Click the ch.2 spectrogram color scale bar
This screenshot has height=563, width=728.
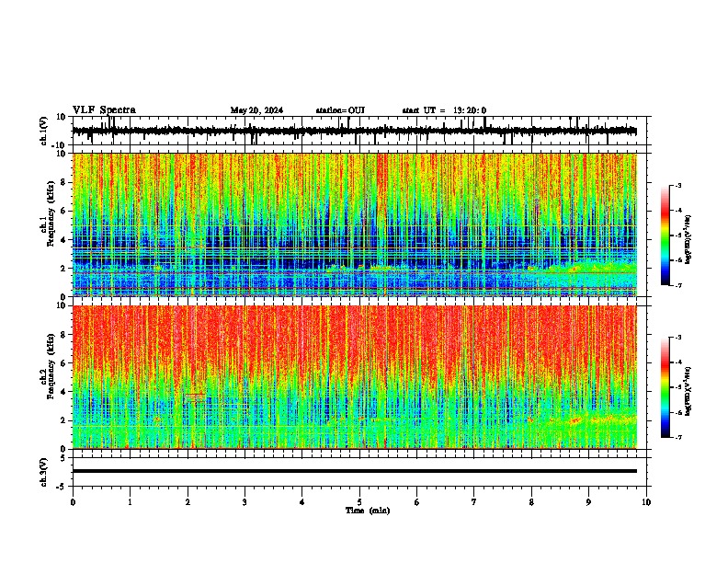pos(665,387)
